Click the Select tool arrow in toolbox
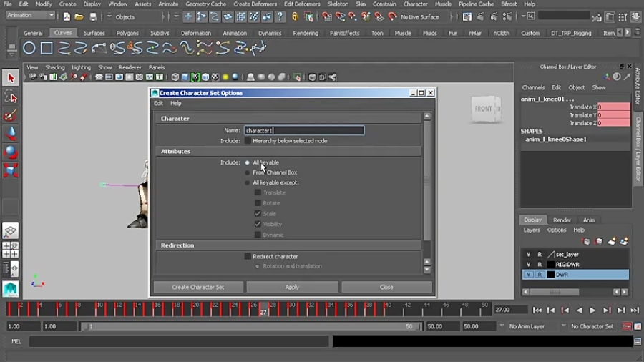 (11, 77)
